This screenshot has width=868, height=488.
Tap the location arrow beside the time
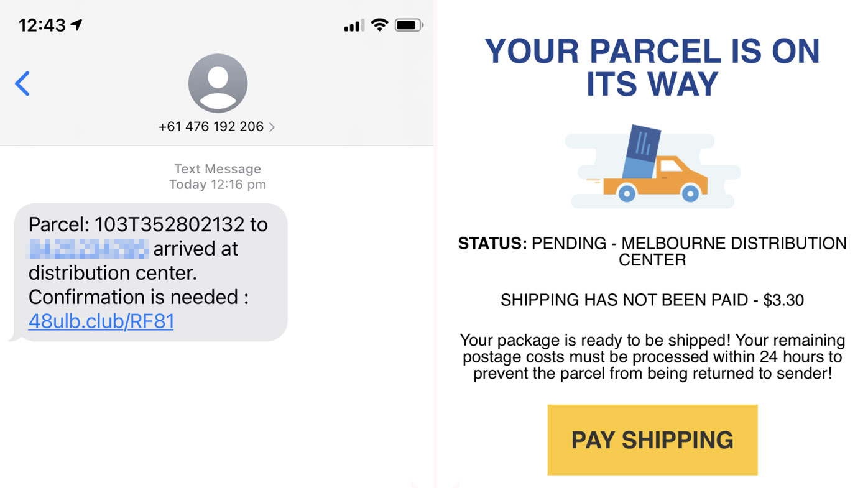pyautogui.click(x=76, y=25)
